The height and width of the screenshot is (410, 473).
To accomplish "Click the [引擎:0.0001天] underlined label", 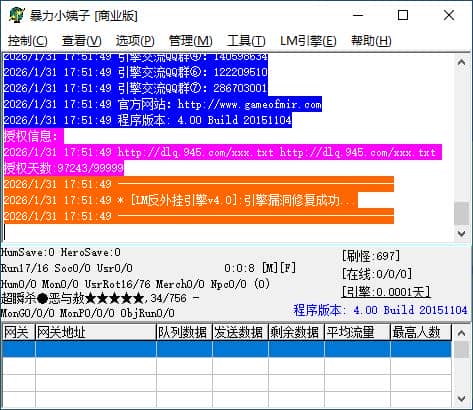I will click(386, 292).
